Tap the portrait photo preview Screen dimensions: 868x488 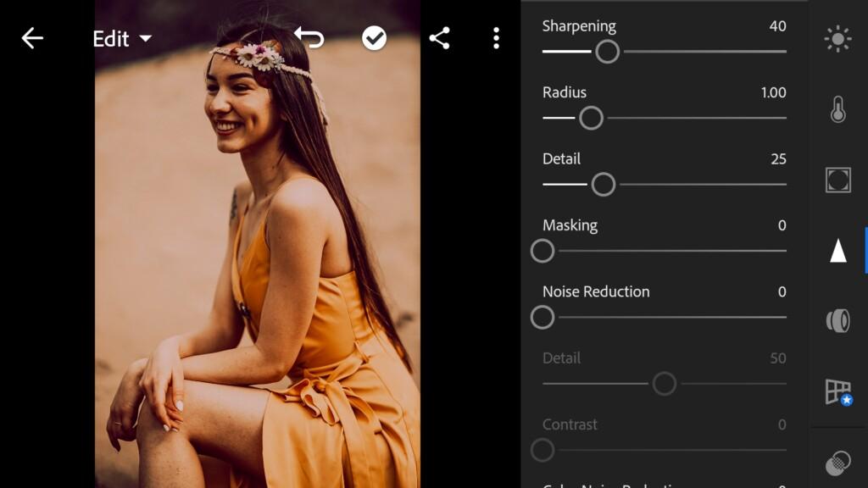[258, 244]
